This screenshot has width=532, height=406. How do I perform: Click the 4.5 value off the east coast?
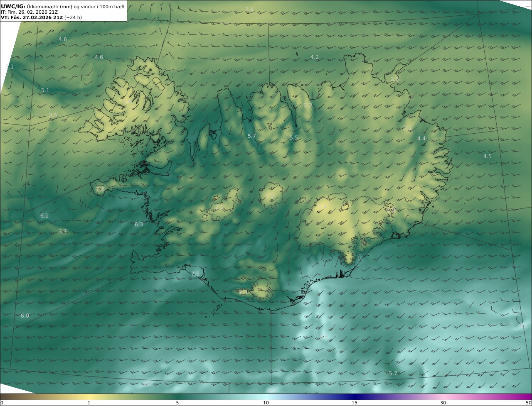click(x=487, y=157)
